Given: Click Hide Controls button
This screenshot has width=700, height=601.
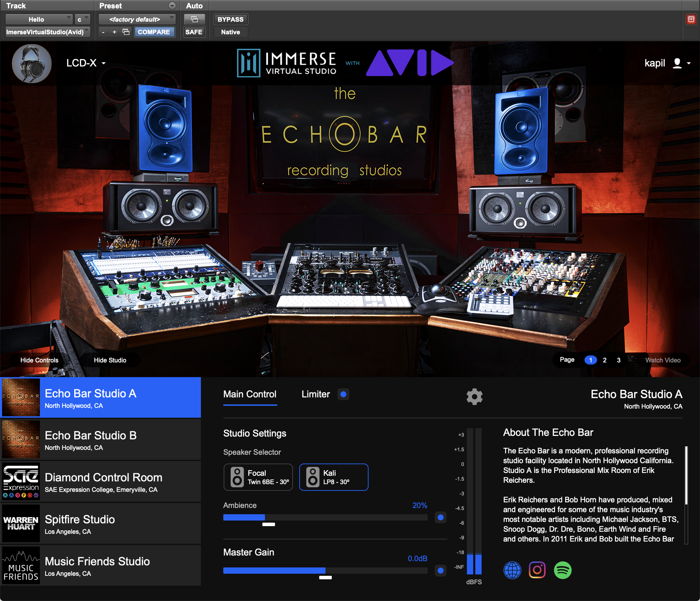Looking at the screenshot, I should [39, 360].
